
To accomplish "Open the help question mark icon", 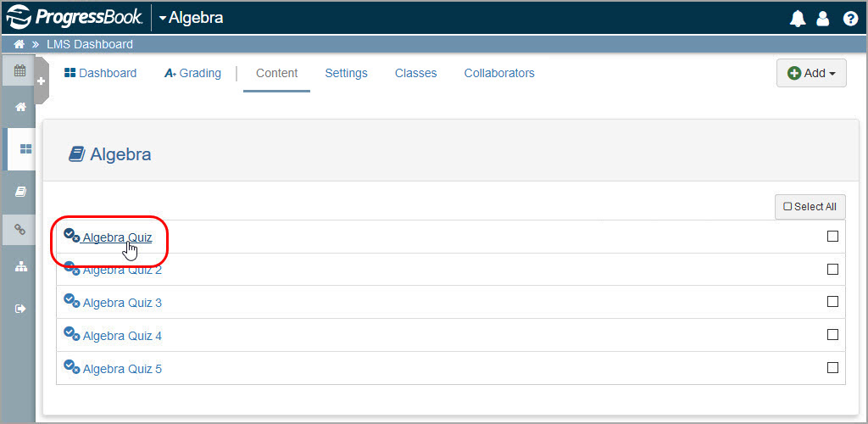I will pos(849,19).
